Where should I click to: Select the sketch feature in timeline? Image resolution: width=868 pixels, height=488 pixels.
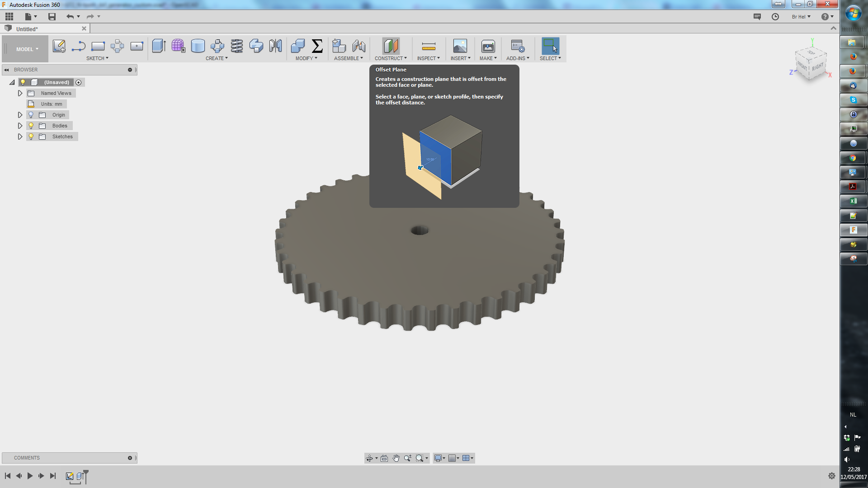click(x=70, y=476)
